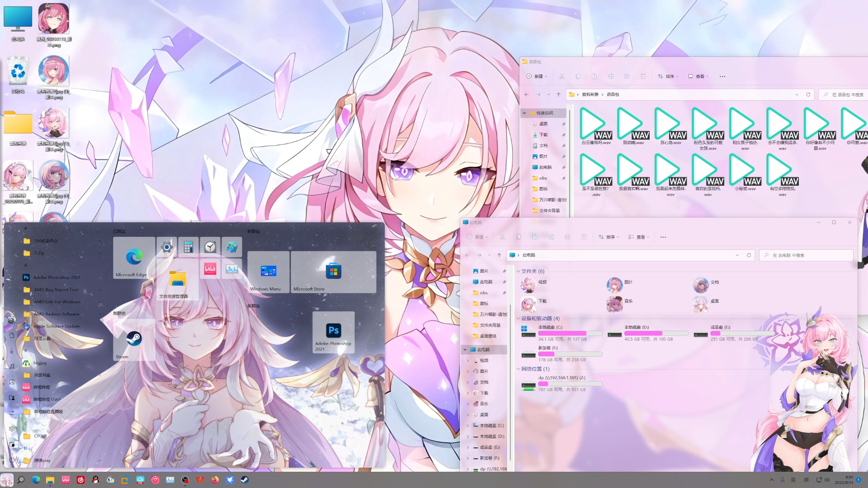Launch Adobe Photoshop 2021 tile
The image size is (868, 488).
pyautogui.click(x=334, y=332)
